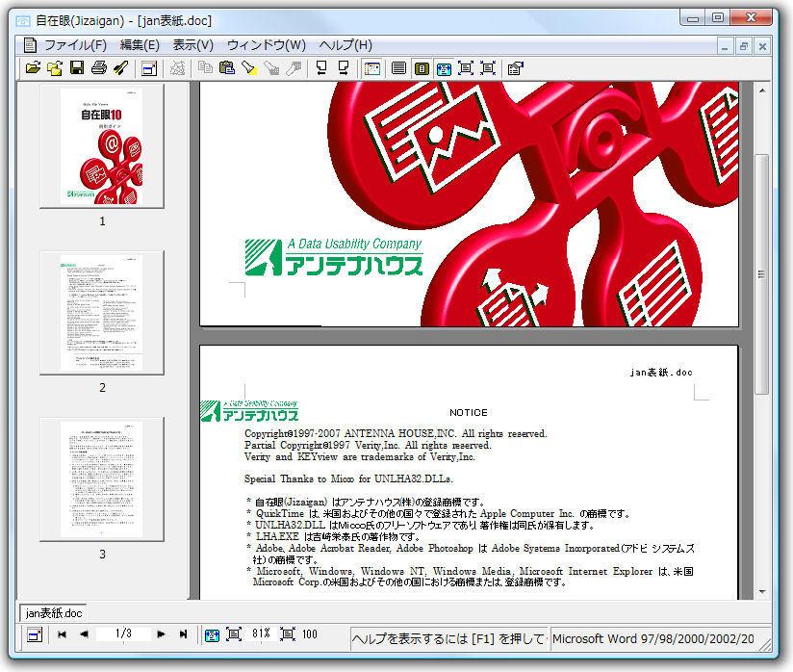Image resolution: width=793 pixels, height=672 pixels.
Task: Restore the inner document window
Action: [743, 46]
